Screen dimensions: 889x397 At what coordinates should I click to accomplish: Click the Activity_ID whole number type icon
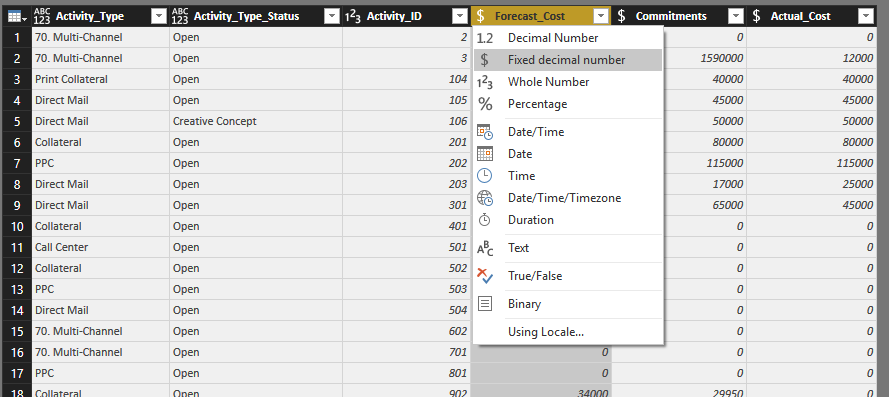click(353, 16)
